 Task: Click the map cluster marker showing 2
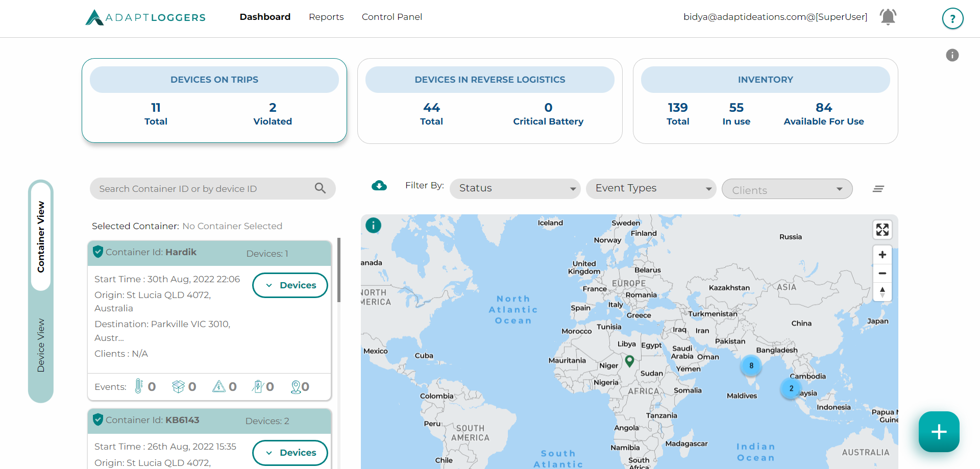point(791,388)
